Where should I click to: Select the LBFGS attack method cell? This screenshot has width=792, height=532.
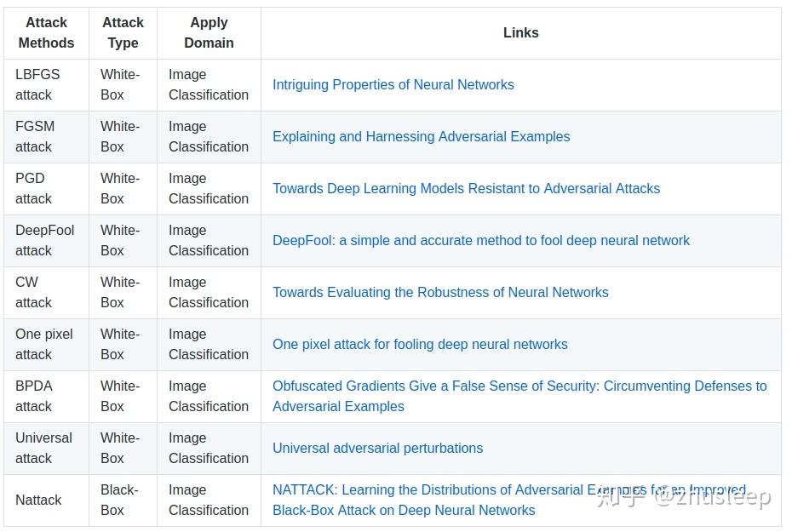[37, 85]
